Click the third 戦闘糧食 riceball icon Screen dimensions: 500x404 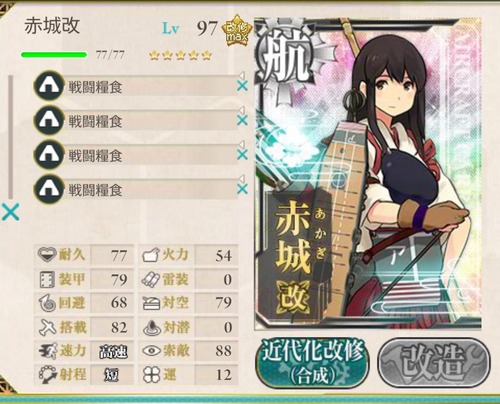pos(49,154)
